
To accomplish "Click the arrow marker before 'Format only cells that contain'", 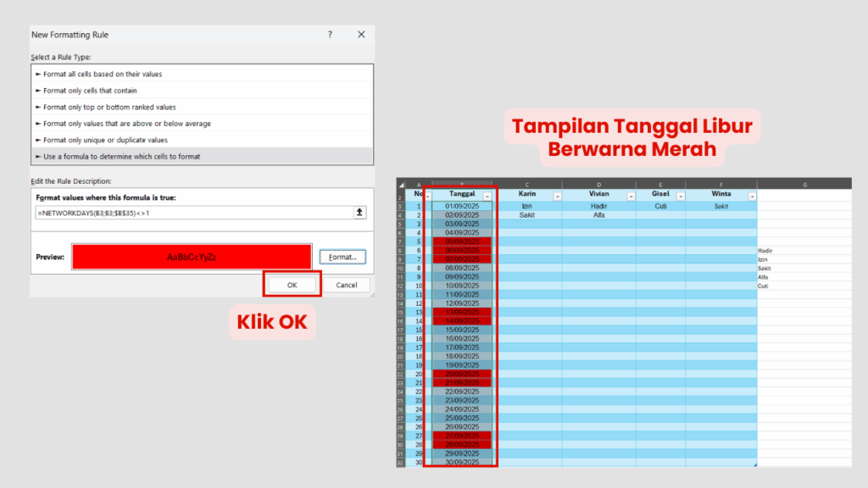I will point(37,91).
